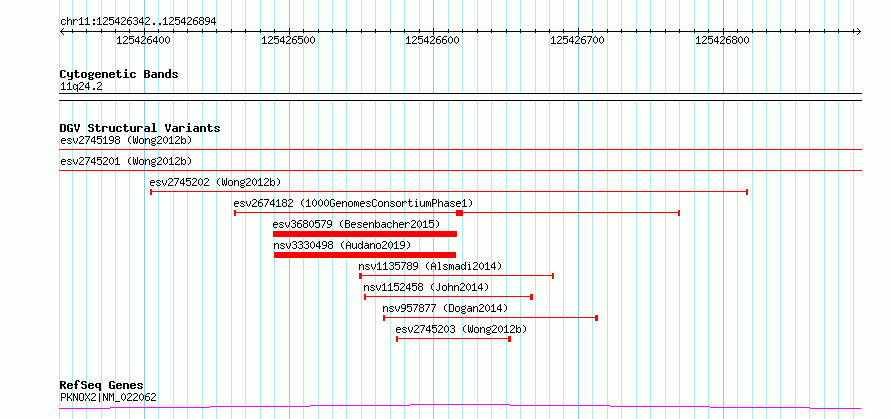Select the esv2745203 (Wong2012b) label
The height and width of the screenshot is (419, 890).
[x=461, y=329]
